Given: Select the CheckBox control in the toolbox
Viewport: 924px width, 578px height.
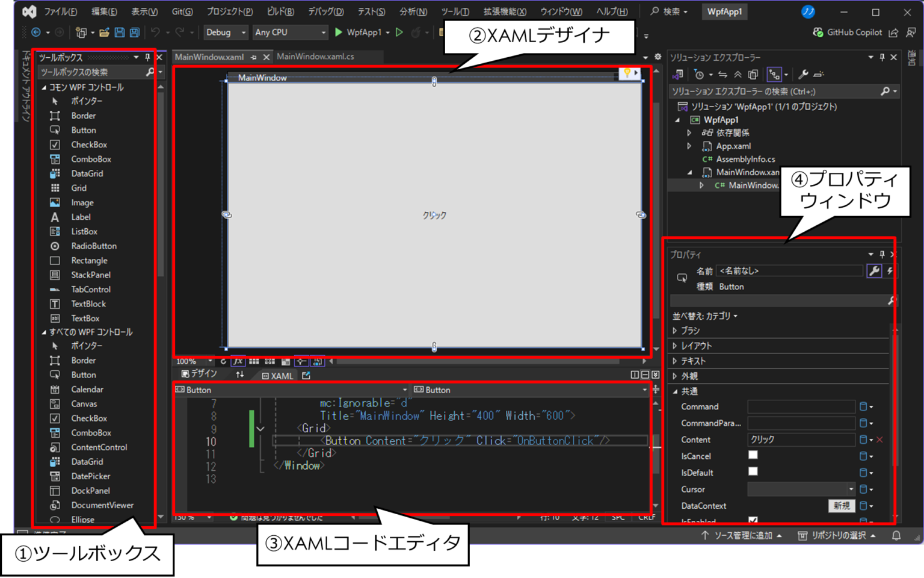Looking at the screenshot, I should pos(89,144).
